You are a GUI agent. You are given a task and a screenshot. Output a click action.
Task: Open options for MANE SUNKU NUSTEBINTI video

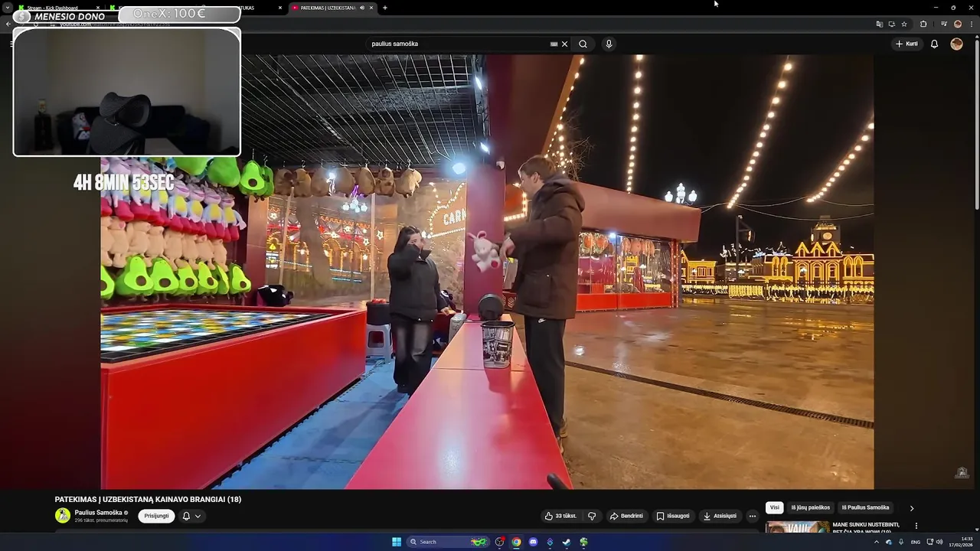[x=916, y=526]
